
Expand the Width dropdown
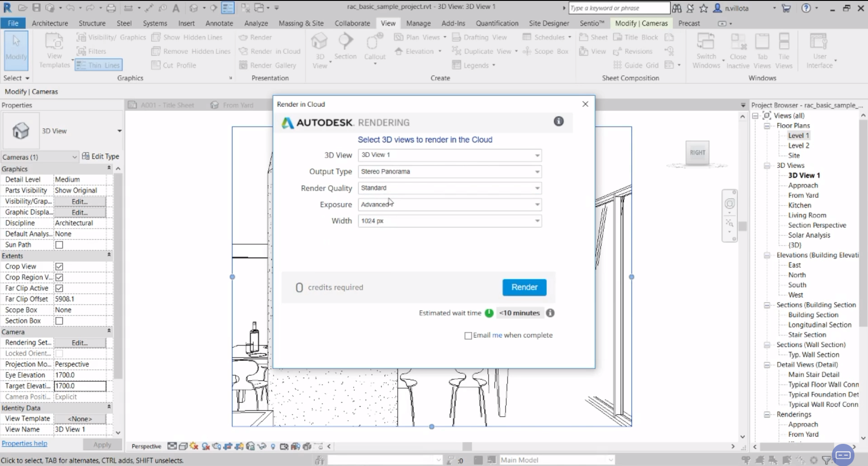pos(449,221)
